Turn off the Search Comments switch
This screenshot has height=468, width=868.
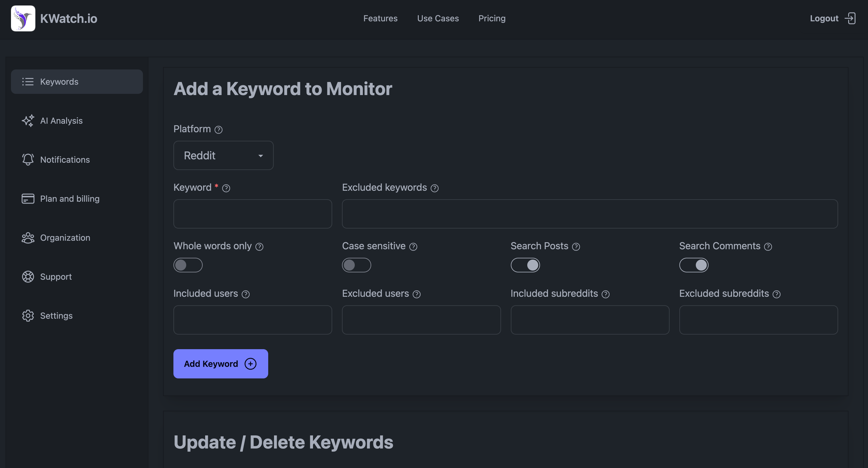point(694,265)
